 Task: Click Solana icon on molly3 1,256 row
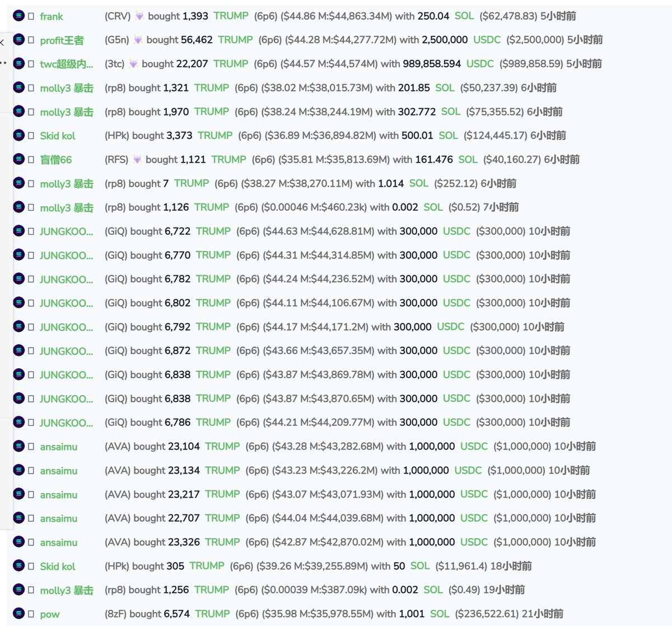(x=18, y=590)
